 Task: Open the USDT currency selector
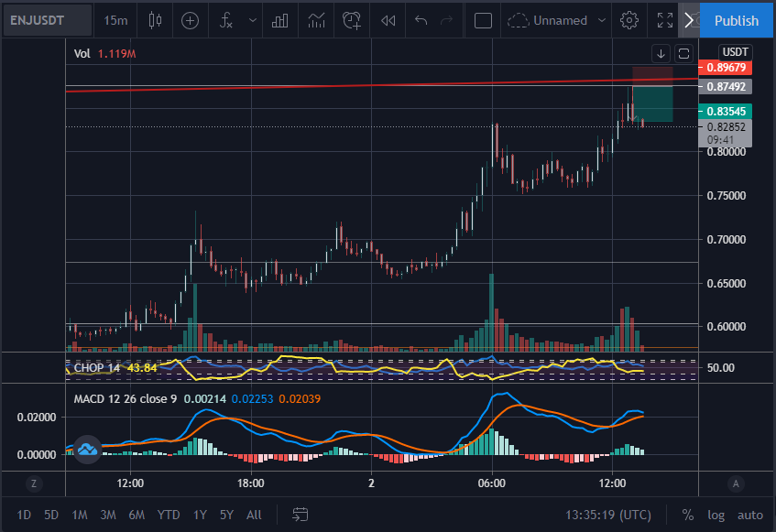coord(735,52)
